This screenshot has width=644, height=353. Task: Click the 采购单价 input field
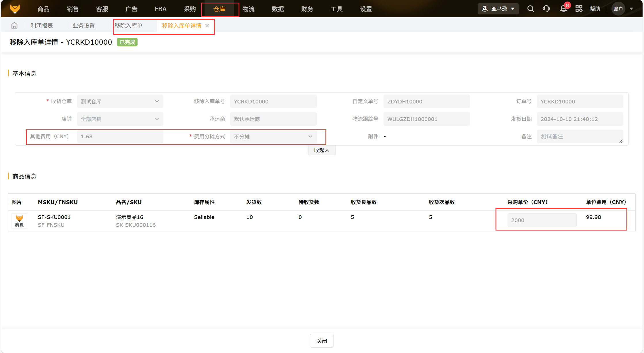pos(542,220)
